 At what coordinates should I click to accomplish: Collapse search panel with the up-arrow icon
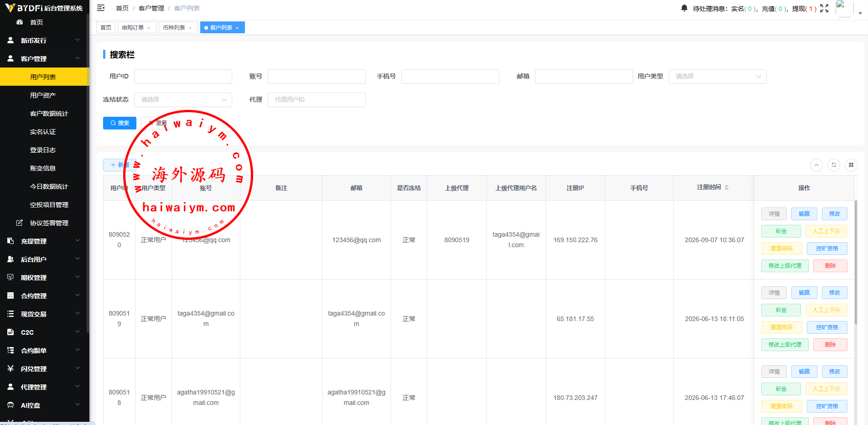pyautogui.click(x=816, y=165)
